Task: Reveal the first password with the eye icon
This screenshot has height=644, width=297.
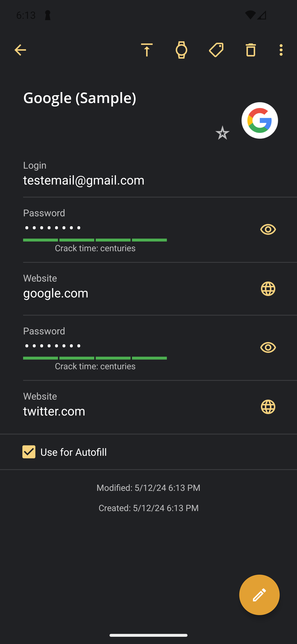Action: (x=268, y=229)
